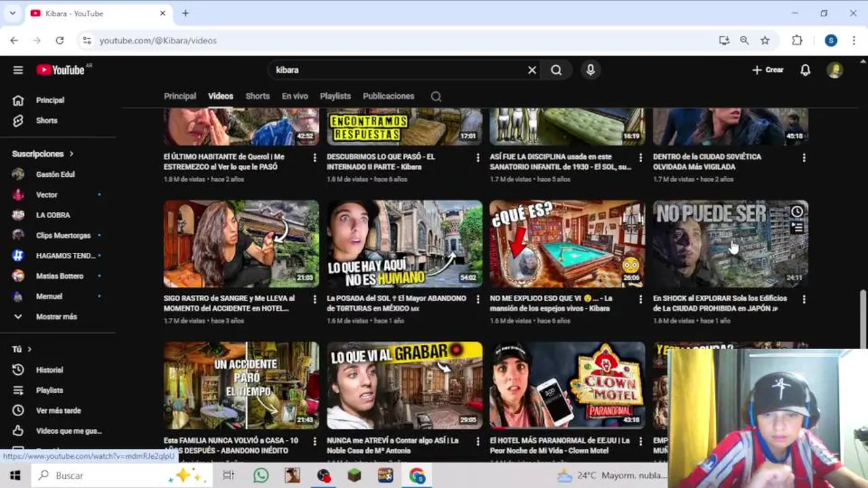This screenshot has height=488, width=868.
Task: Click the Crear button
Action: (768, 70)
